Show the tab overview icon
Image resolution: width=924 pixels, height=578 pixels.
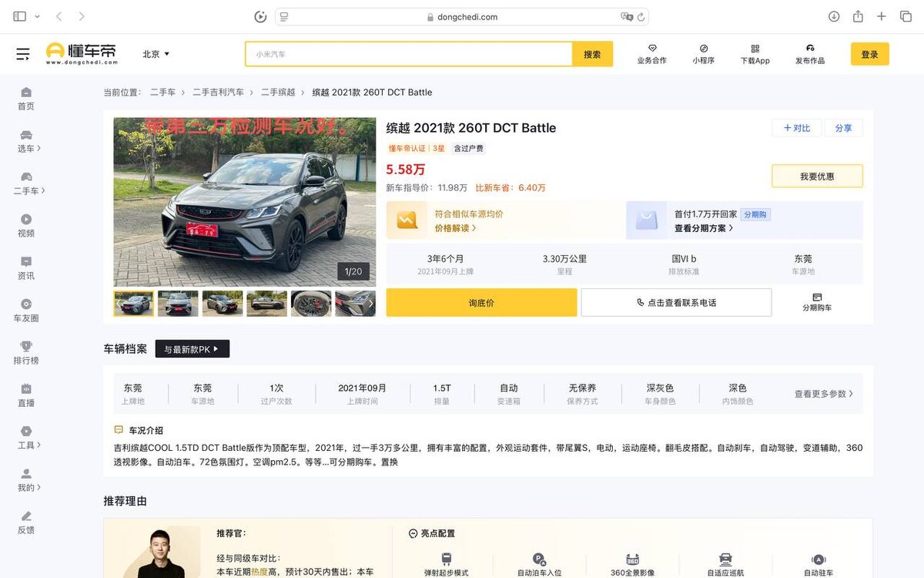tap(906, 16)
